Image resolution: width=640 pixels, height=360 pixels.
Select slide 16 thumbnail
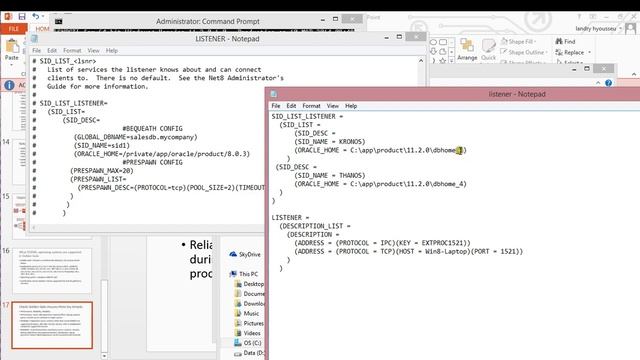pos(52,271)
